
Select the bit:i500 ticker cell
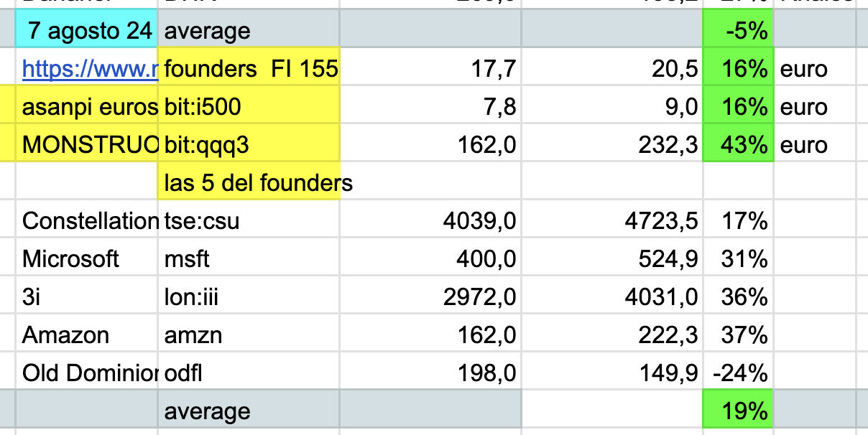coord(249,107)
